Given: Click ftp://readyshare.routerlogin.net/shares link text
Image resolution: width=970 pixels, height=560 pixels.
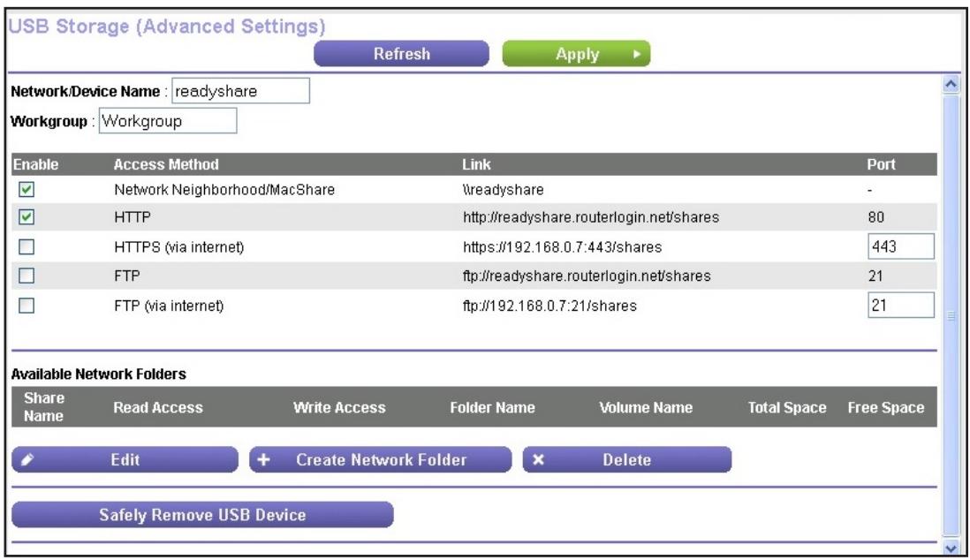Looking at the screenshot, I should (x=587, y=276).
